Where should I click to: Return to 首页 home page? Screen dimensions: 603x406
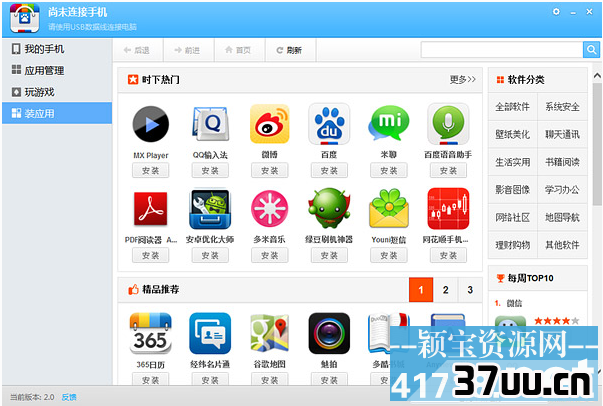point(239,50)
